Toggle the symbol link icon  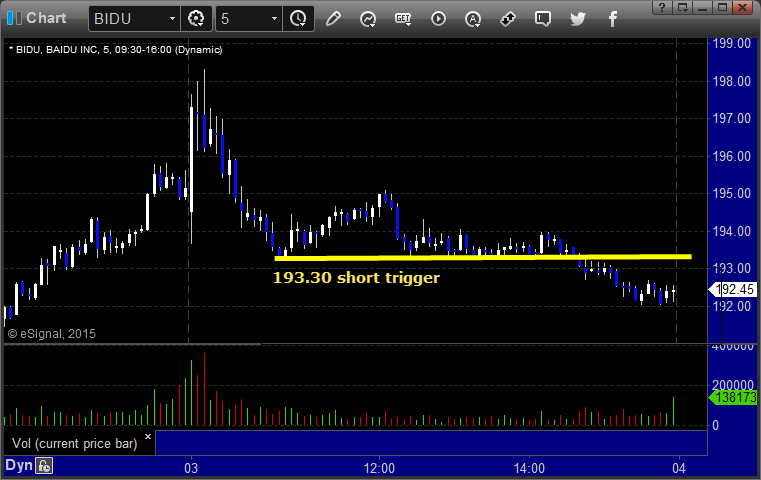click(508, 19)
